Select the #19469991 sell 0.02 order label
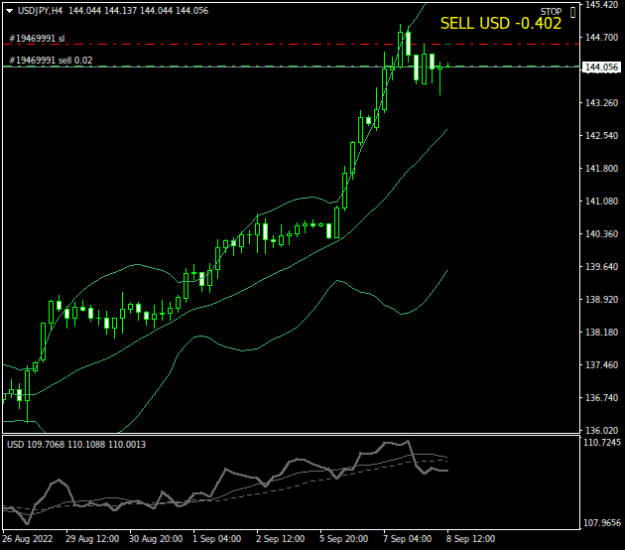This screenshot has width=625, height=550. point(51,61)
